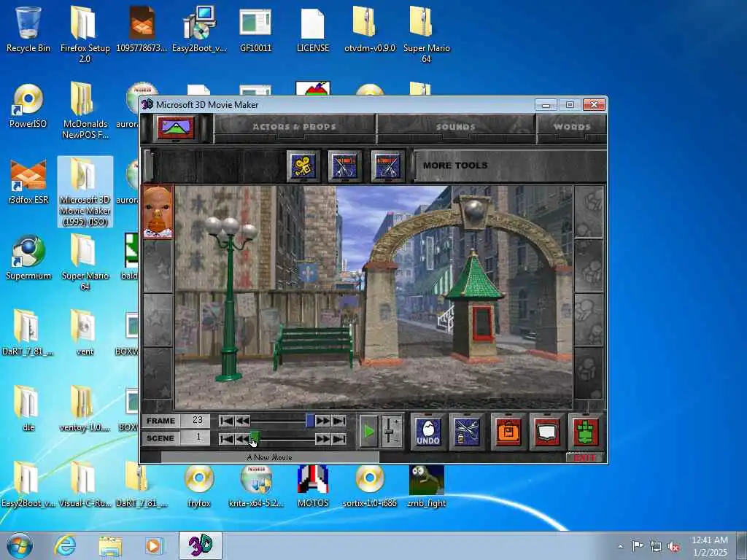The width and height of the screenshot is (747, 560).
Task: Switch to the Actors & Props tab
Action: point(294,127)
